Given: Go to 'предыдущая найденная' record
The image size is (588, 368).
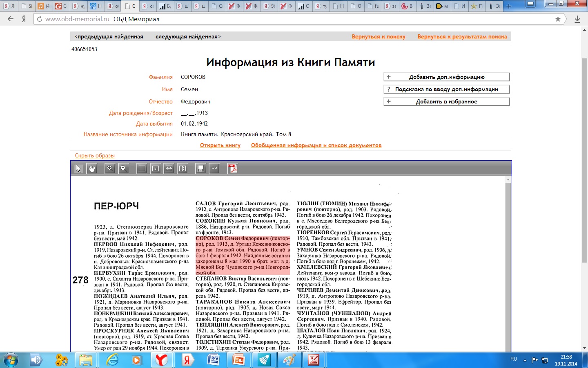Looking at the screenshot, I should (x=109, y=37).
